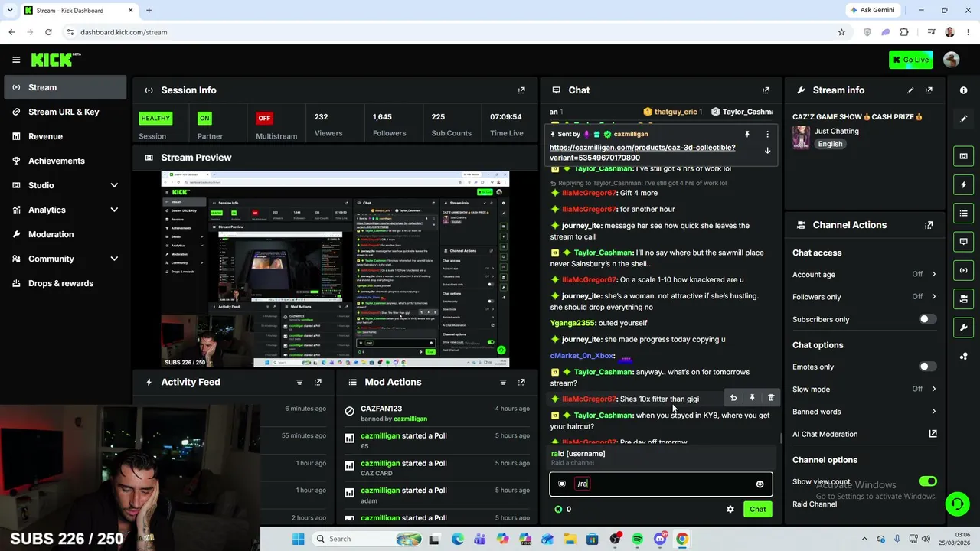Toggle the Multistream OFF indicator

pos(264,118)
